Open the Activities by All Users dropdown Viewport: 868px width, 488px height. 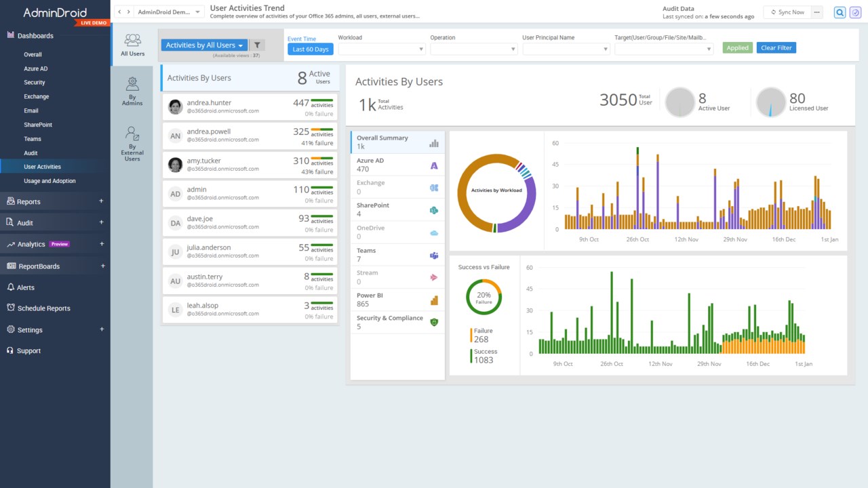tap(204, 45)
